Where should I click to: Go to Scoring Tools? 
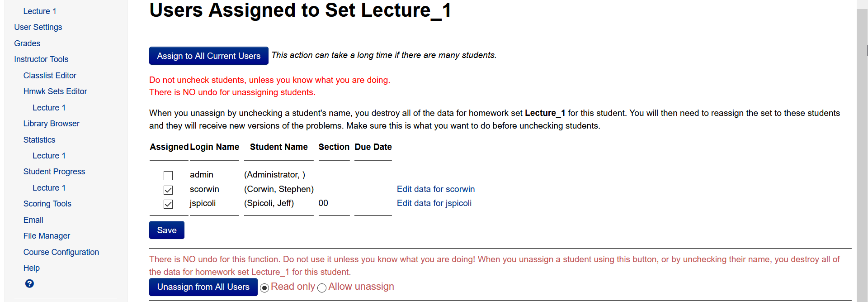47,204
